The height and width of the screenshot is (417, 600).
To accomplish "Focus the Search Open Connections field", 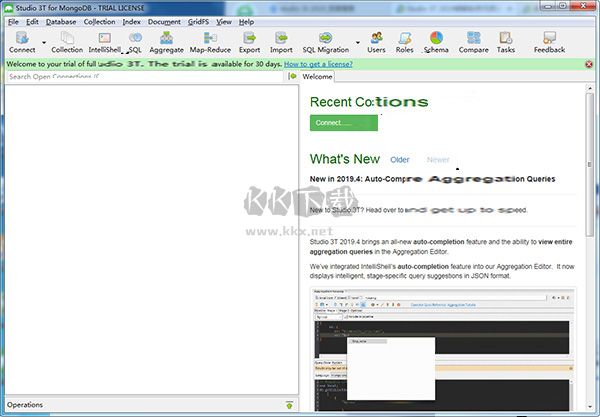I will pyautogui.click(x=145, y=77).
